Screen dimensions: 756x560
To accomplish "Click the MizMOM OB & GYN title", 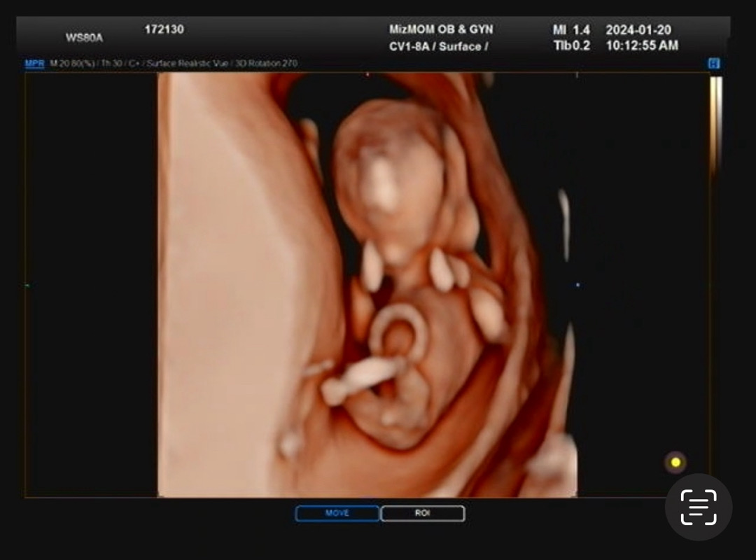I will point(441,29).
